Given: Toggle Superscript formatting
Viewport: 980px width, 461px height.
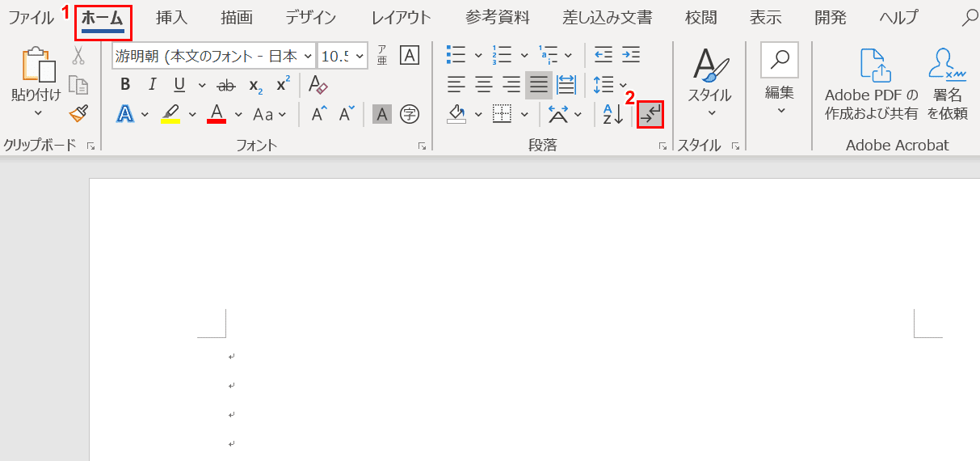Looking at the screenshot, I should (x=283, y=85).
